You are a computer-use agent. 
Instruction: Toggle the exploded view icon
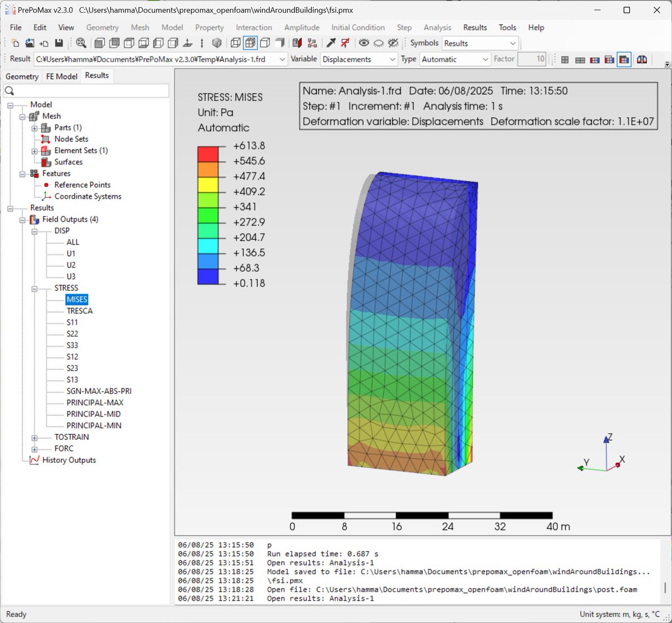[x=312, y=43]
